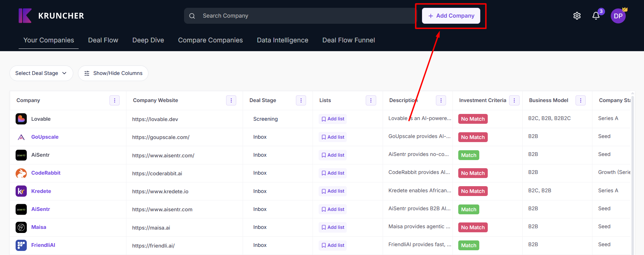Switch to Your Companies tab
The width and height of the screenshot is (644, 255).
point(48,40)
